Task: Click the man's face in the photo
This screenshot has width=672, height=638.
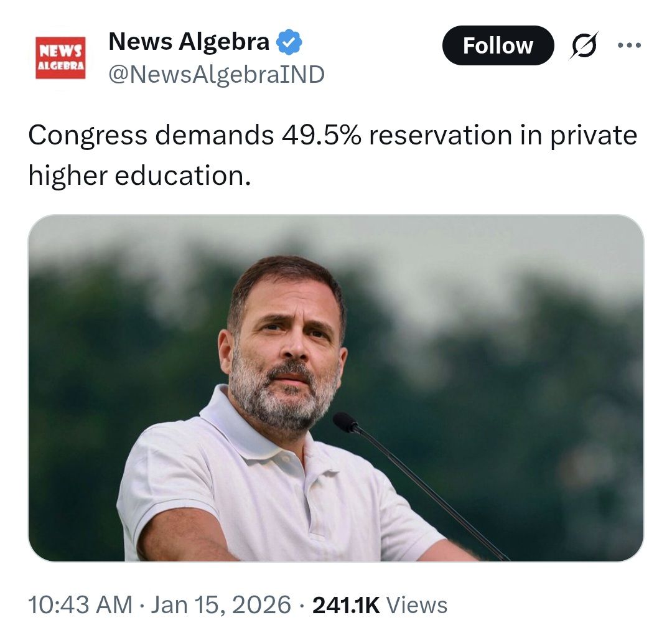Action: coord(283,349)
